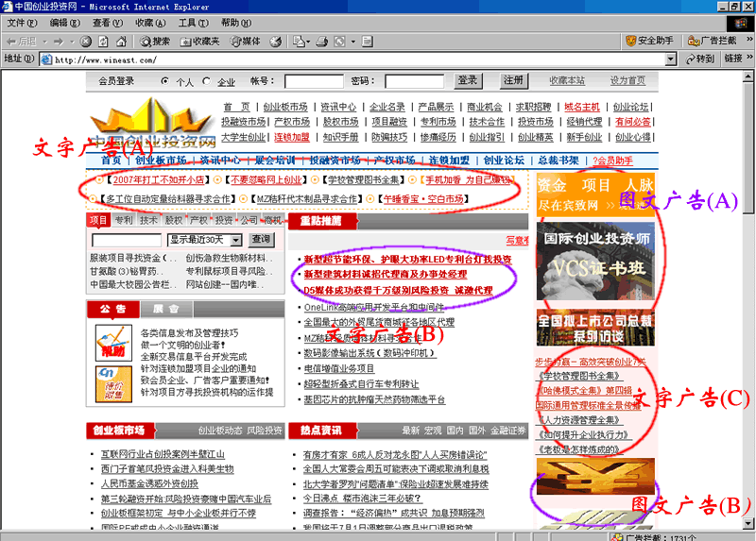This screenshot has width=756, height=541.
Task: Select the 个人 radio button
Action: click(165, 81)
